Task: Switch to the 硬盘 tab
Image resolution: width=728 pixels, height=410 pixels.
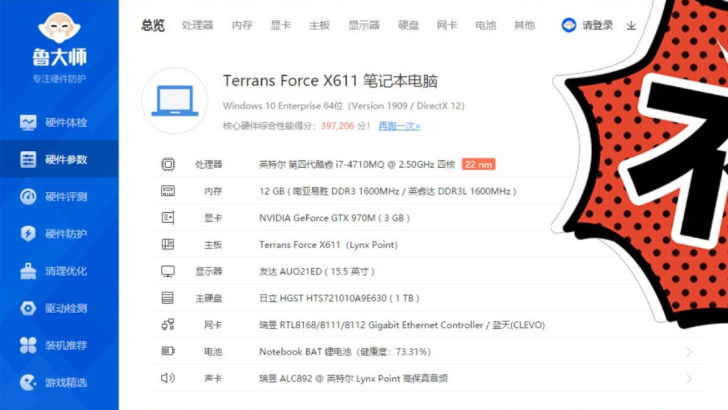Action: coord(409,25)
